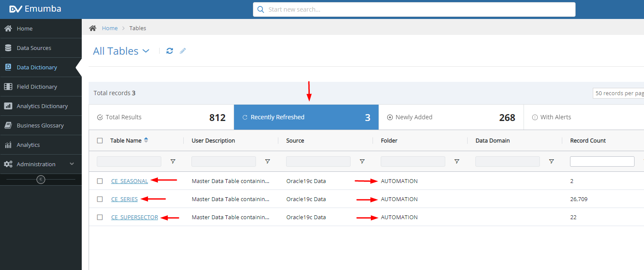Image resolution: width=644 pixels, height=270 pixels.
Task: Click the Analytics Dictionary sidebar icon
Action: [x=8, y=106]
